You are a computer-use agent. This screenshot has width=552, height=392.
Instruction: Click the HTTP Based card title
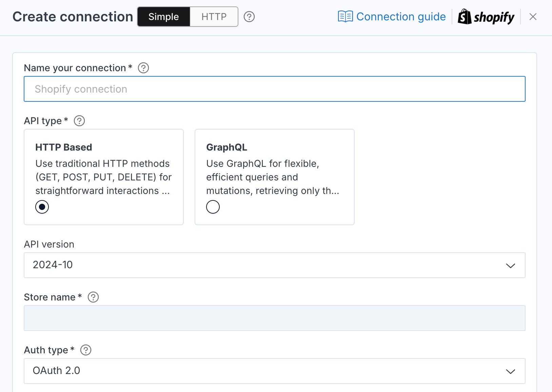tap(64, 147)
